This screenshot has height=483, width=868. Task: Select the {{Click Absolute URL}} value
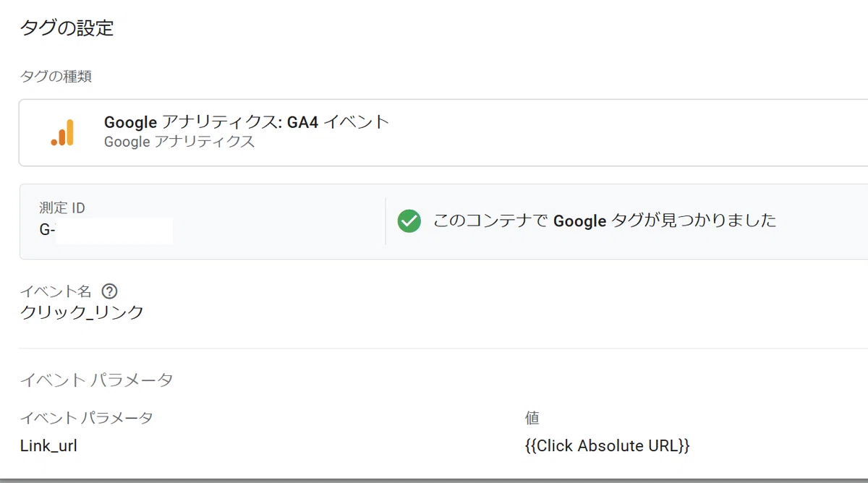pos(608,445)
